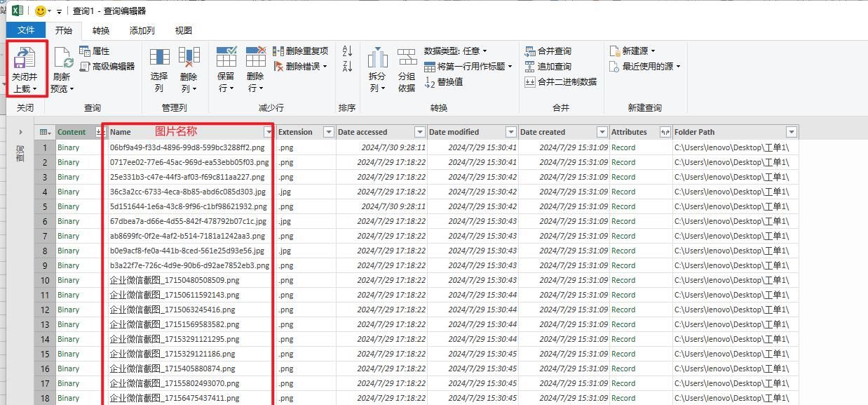
Task: Click the Folder Path column header
Action: (x=694, y=132)
